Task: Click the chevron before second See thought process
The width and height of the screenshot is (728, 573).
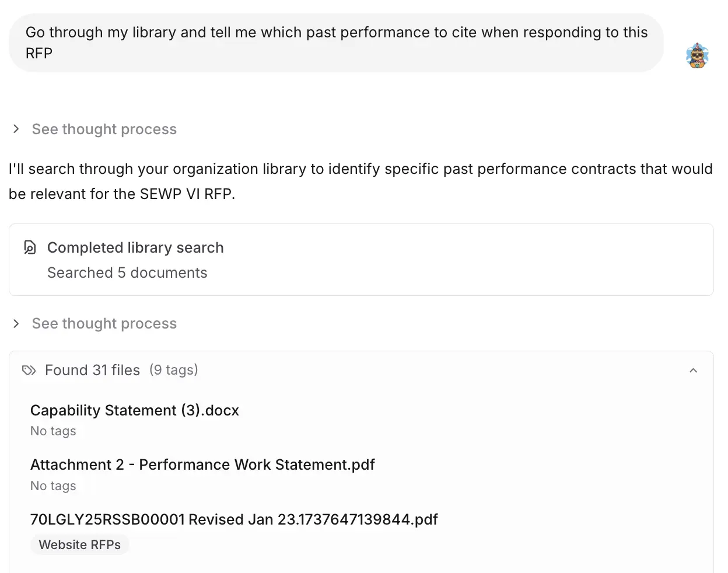Action: click(x=16, y=323)
